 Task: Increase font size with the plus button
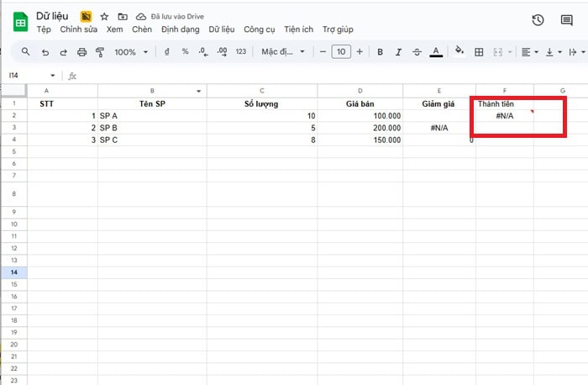click(x=360, y=52)
